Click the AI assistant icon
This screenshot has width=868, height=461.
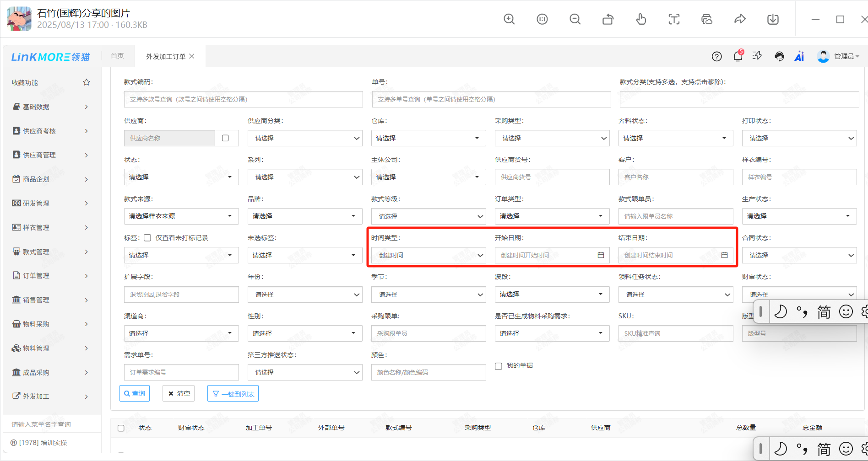tap(799, 56)
